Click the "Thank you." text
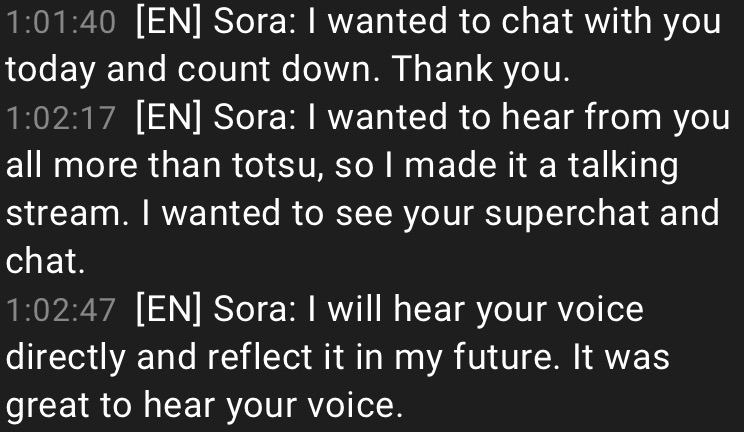 coord(481,69)
